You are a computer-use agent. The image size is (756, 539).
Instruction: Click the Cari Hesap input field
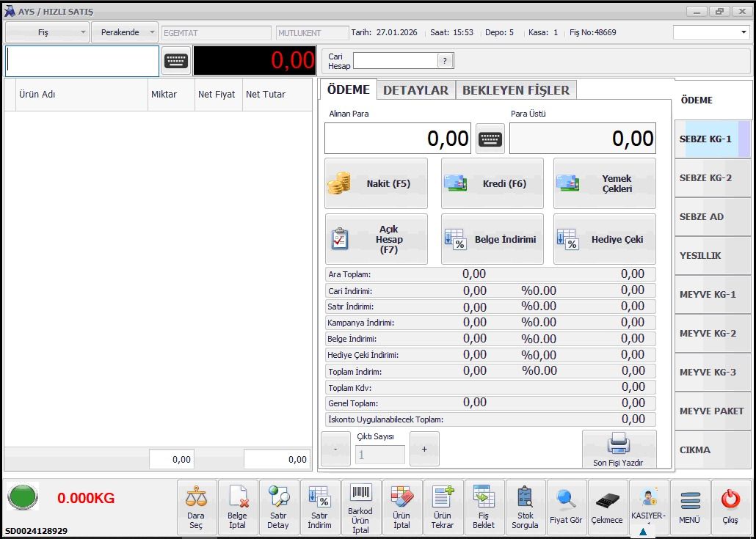(395, 61)
